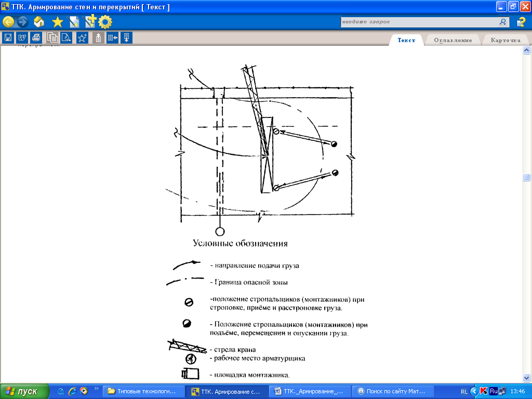Click text рабочее место арматурщика
This screenshot has height=399, width=532.
[260, 358]
